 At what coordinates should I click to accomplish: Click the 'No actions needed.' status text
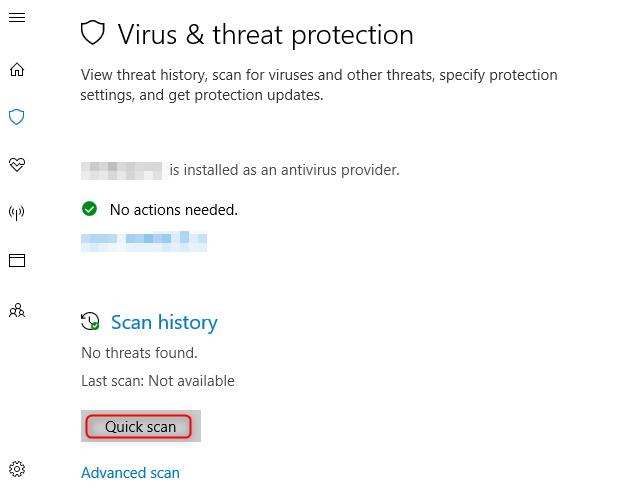(173, 210)
